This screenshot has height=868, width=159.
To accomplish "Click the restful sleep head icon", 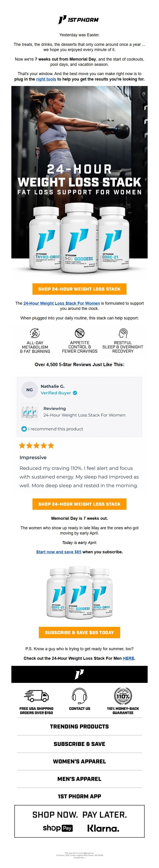I will pyautogui.click(x=123, y=333).
